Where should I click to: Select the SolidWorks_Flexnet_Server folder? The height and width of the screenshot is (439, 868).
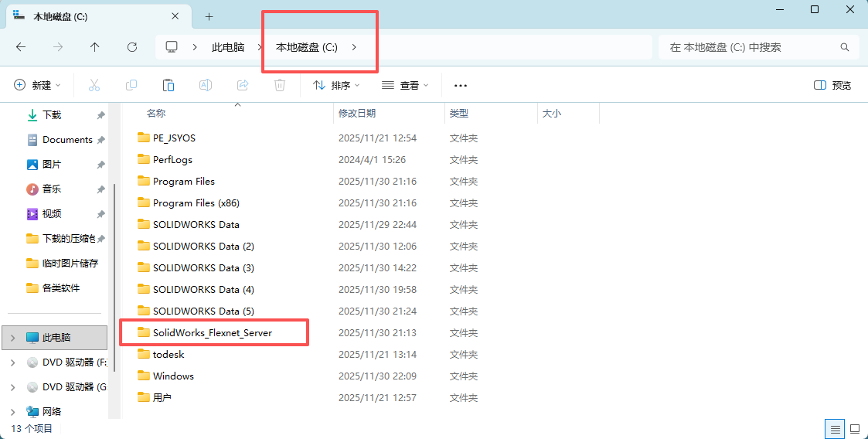213,332
